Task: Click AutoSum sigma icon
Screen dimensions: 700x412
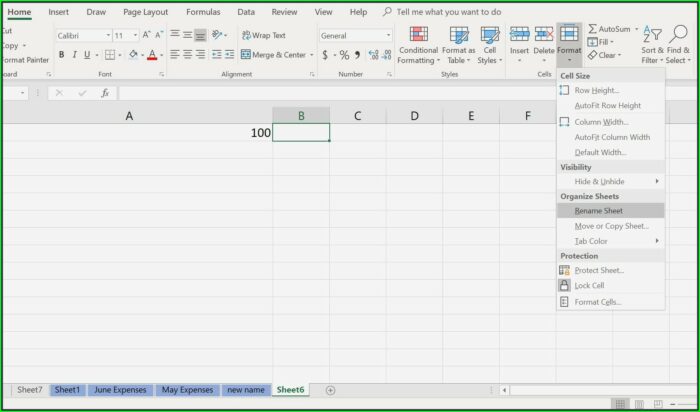Action: tap(592, 29)
